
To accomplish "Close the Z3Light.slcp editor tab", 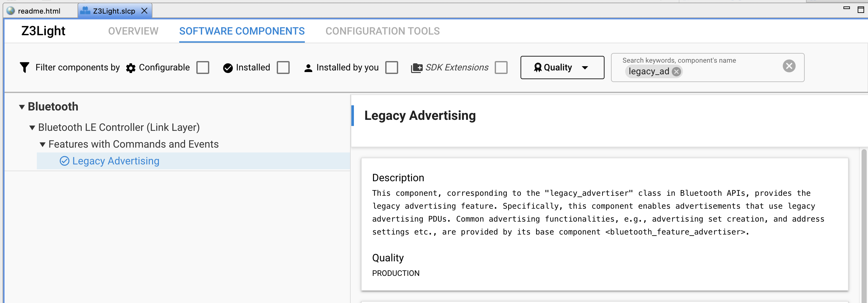I will (144, 11).
